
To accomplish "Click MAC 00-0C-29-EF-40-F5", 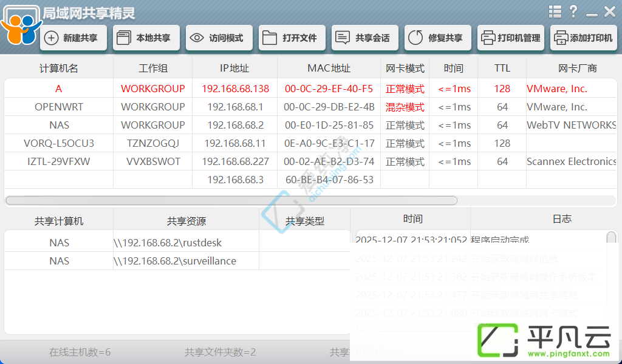I will tap(329, 89).
